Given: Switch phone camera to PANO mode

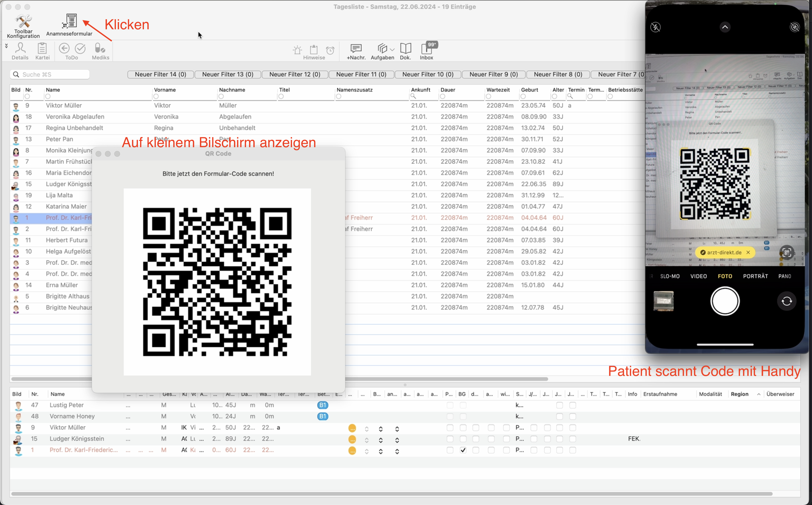Looking at the screenshot, I should 785,276.
